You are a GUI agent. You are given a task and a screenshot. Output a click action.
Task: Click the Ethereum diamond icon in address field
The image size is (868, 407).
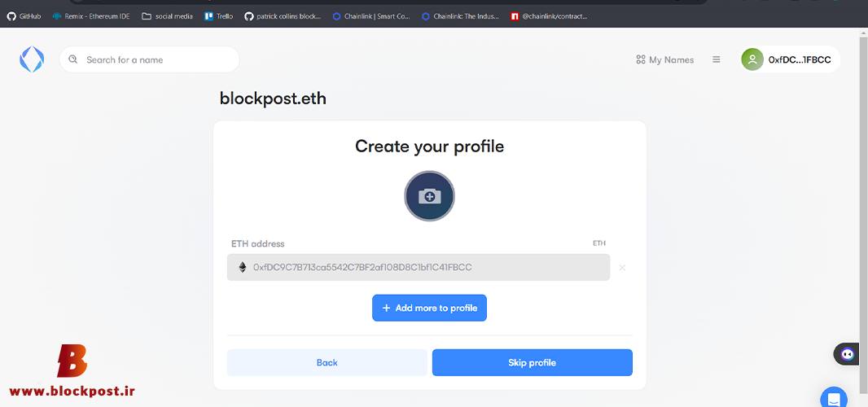click(243, 268)
